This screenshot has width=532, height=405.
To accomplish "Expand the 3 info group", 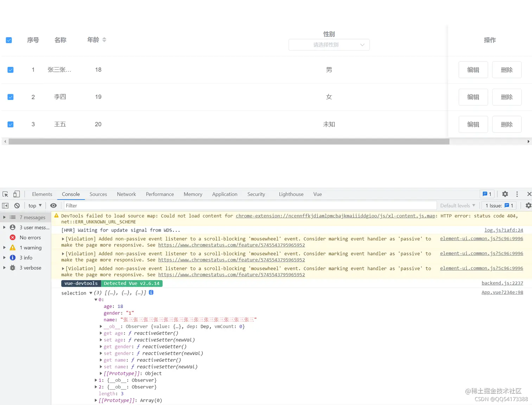I will pos(4,258).
